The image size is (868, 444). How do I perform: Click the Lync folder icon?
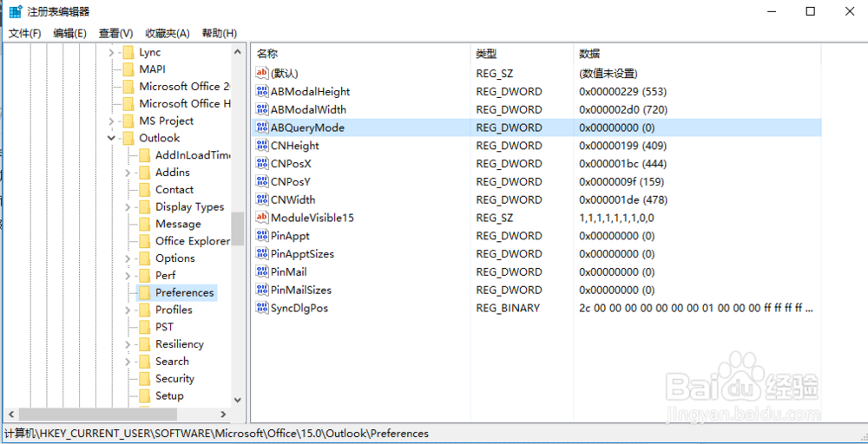(x=128, y=53)
